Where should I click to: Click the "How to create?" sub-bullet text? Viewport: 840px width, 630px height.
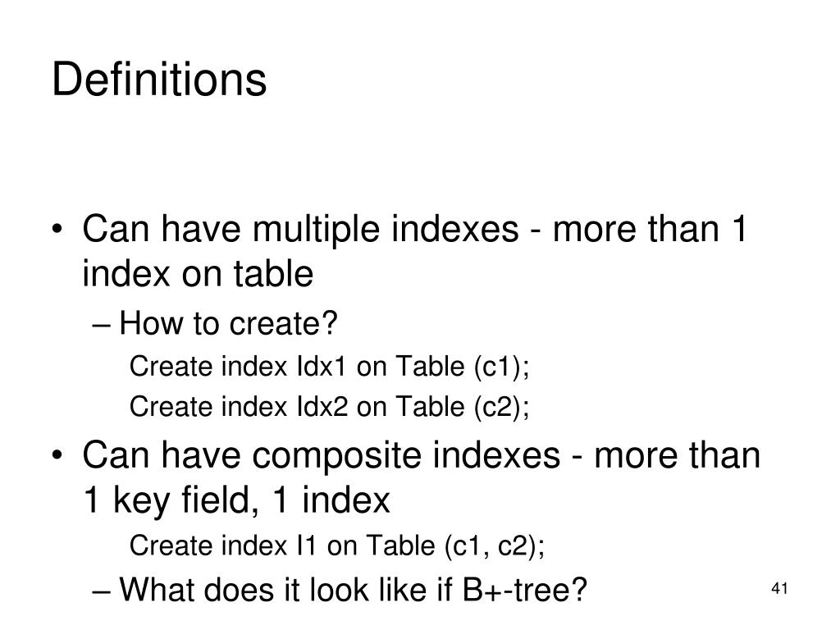point(228,323)
